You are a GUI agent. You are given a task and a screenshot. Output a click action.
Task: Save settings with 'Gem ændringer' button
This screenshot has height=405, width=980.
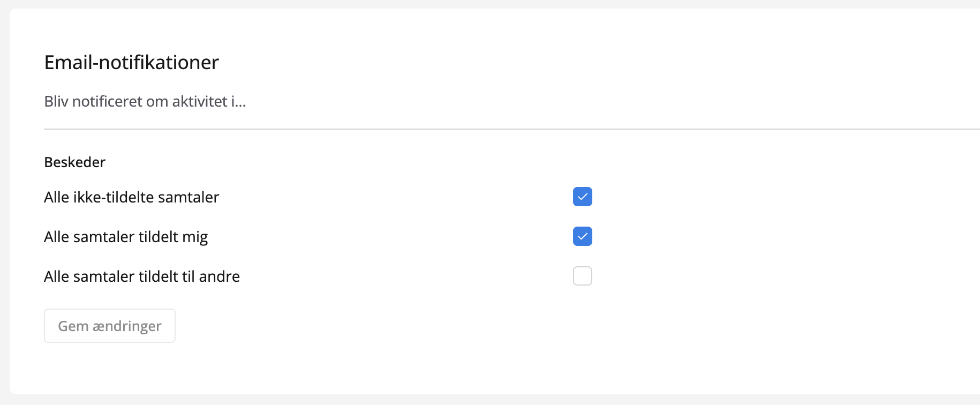tap(110, 326)
